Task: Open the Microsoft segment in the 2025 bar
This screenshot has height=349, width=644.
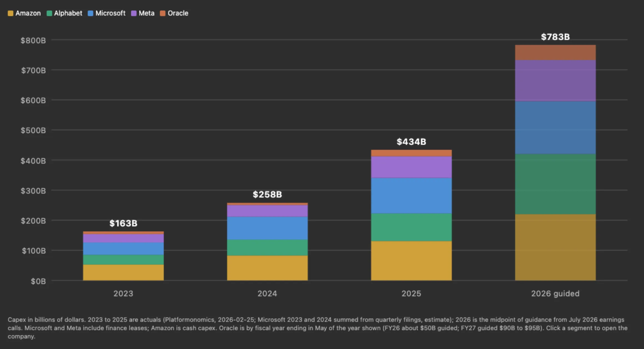Action: (411, 196)
